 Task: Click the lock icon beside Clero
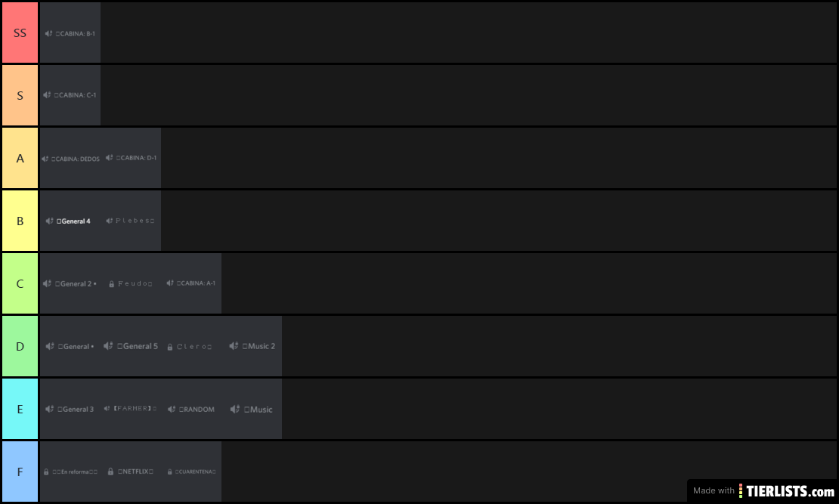169,347
